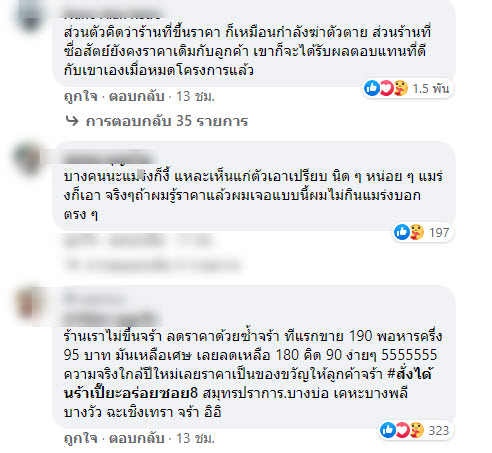Expand การตอบกลับ 35 รายการ replies

pyautogui.click(x=167, y=121)
